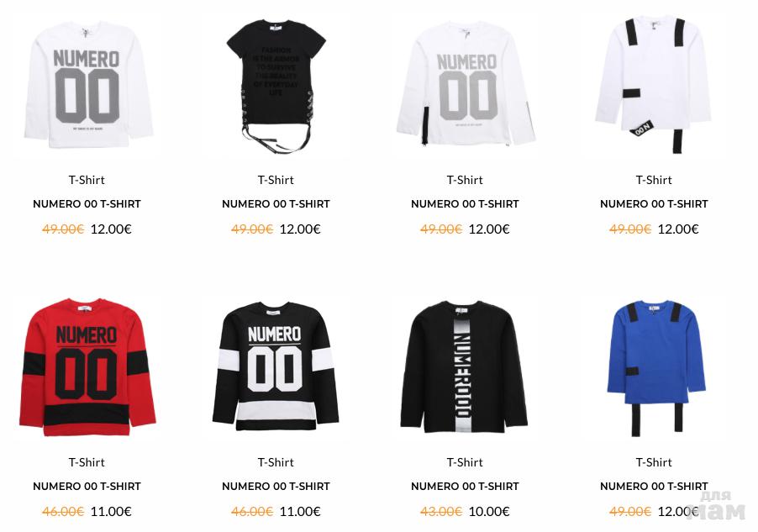Click the 11.00€ price under red shirt

[x=111, y=511]
